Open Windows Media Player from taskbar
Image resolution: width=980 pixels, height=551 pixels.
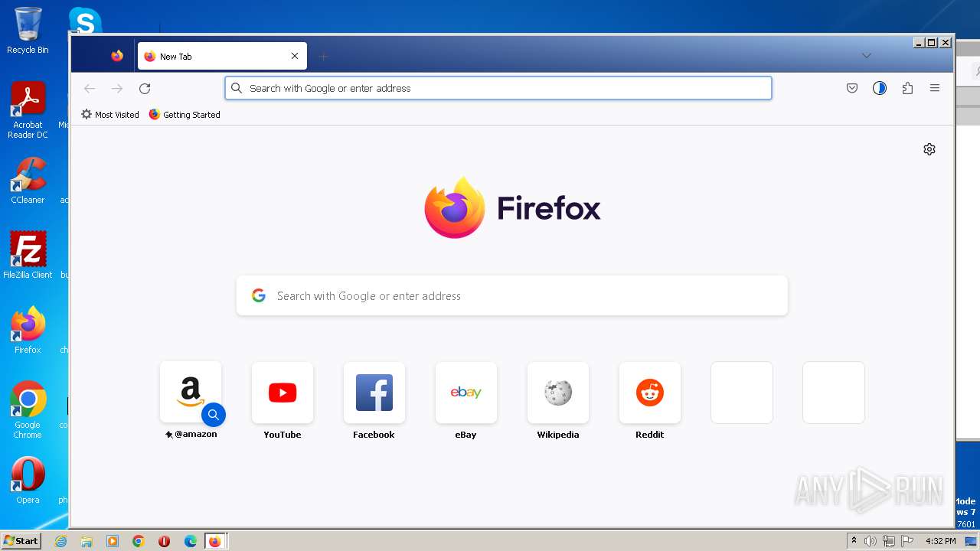click(113, 541)
